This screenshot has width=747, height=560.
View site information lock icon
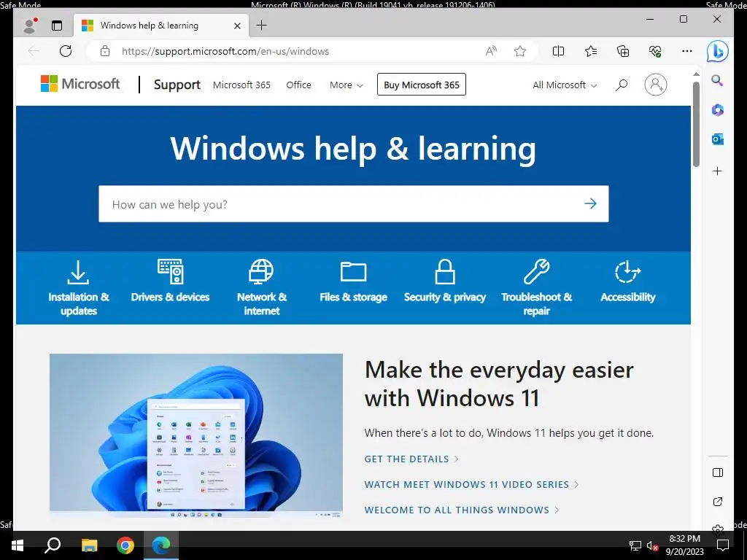pos(105,51)
